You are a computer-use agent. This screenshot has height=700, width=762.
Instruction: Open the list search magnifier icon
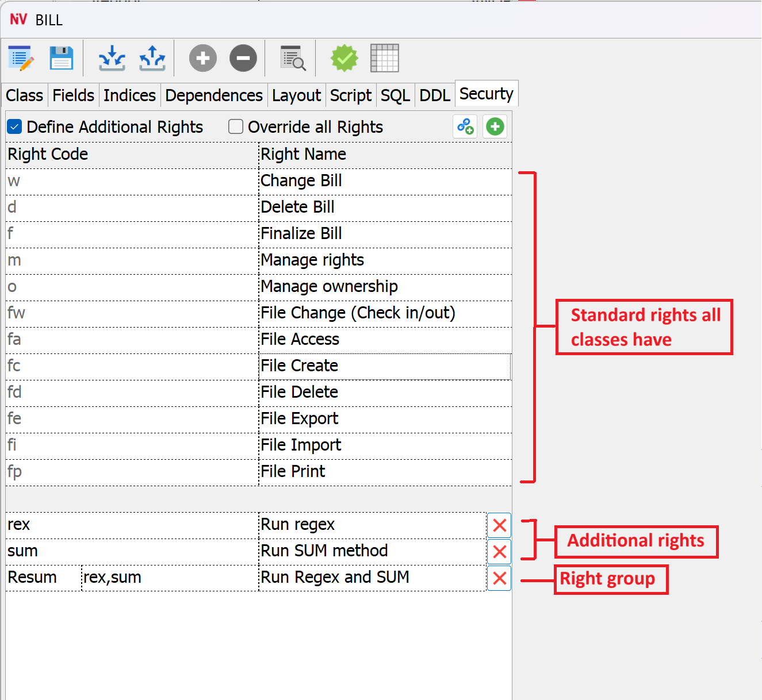[x=293, y=58]
